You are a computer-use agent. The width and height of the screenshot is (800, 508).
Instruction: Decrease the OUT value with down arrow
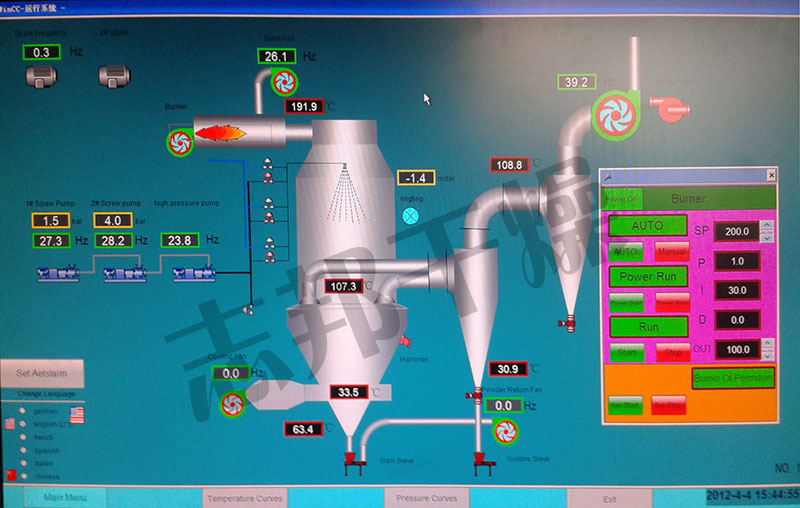pos(767,356)
